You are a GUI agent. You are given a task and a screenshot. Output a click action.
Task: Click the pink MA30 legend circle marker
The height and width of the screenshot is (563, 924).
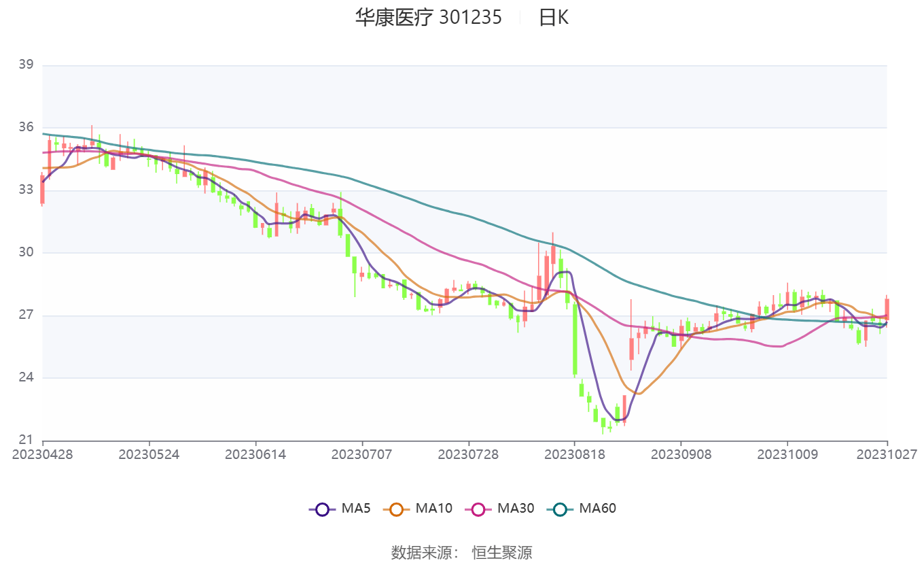(x=478, y=509)
